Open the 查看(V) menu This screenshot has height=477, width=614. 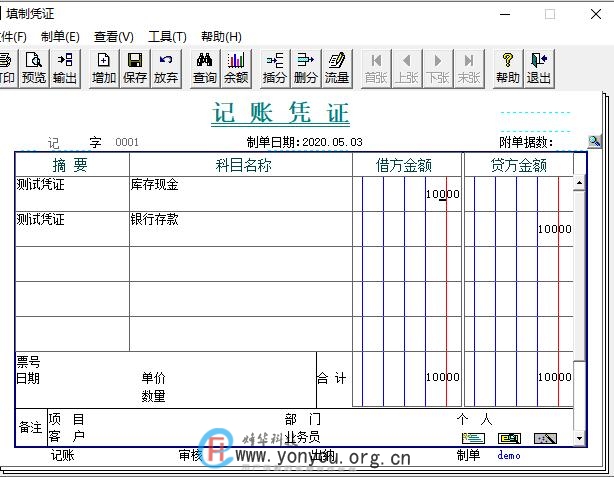pos(114,37)
